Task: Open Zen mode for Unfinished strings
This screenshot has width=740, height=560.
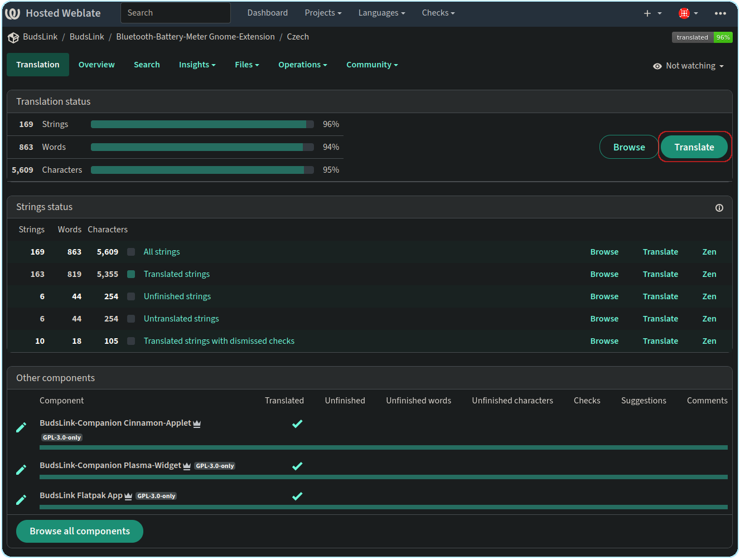Action: coord(709,296)
